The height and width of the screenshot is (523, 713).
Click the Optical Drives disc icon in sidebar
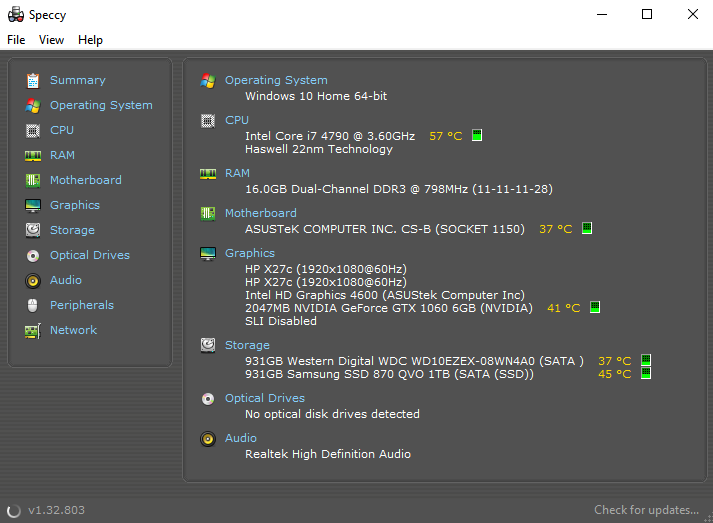point(33,256)
